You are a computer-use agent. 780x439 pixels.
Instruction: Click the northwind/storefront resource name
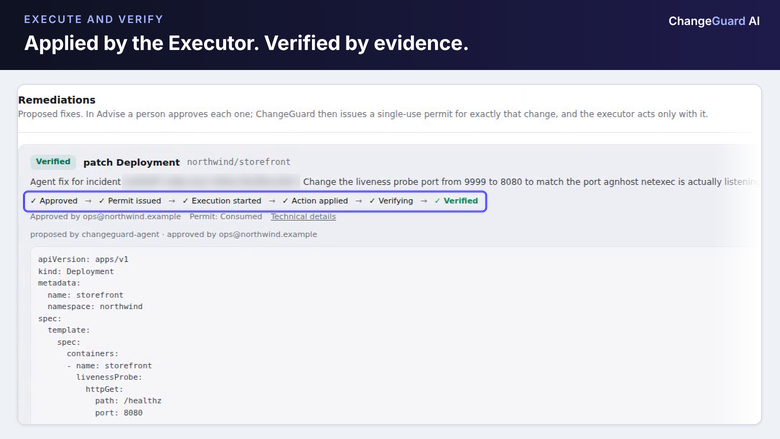pos(239,162)
